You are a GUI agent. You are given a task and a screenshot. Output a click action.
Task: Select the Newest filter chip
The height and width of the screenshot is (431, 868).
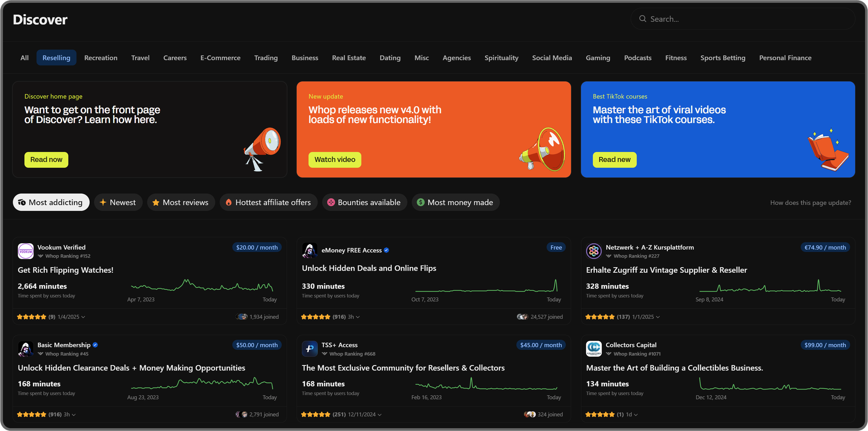(x=118, y=202)
